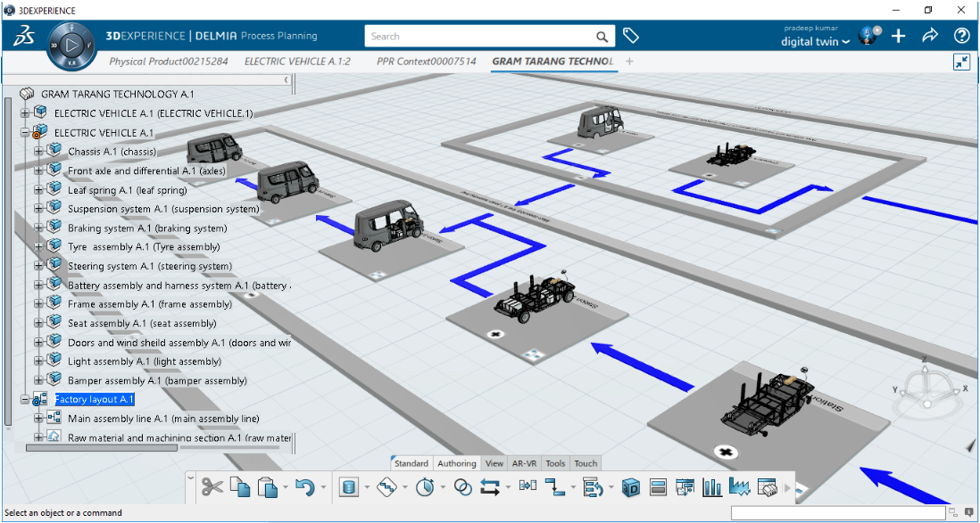Click the Share arrow icon

pos(930,37)
